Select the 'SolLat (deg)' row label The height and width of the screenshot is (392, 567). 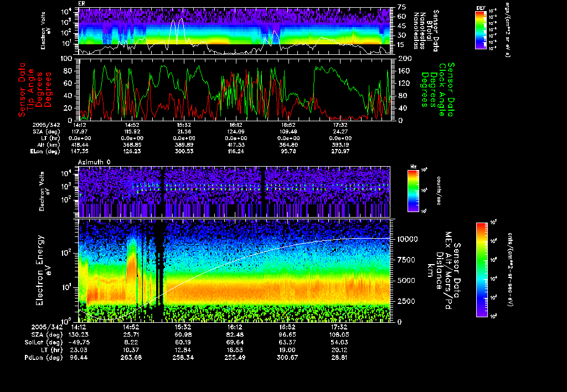click(43, 342)
